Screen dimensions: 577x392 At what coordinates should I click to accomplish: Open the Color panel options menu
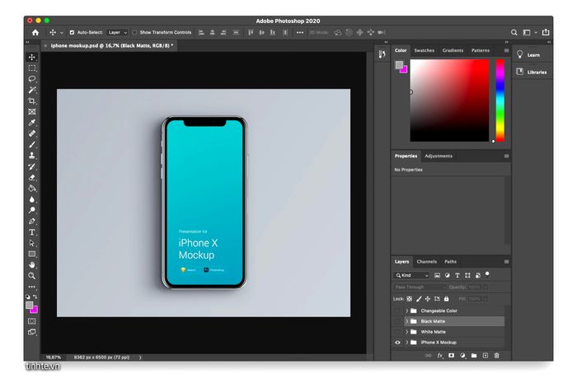[506, 50]
